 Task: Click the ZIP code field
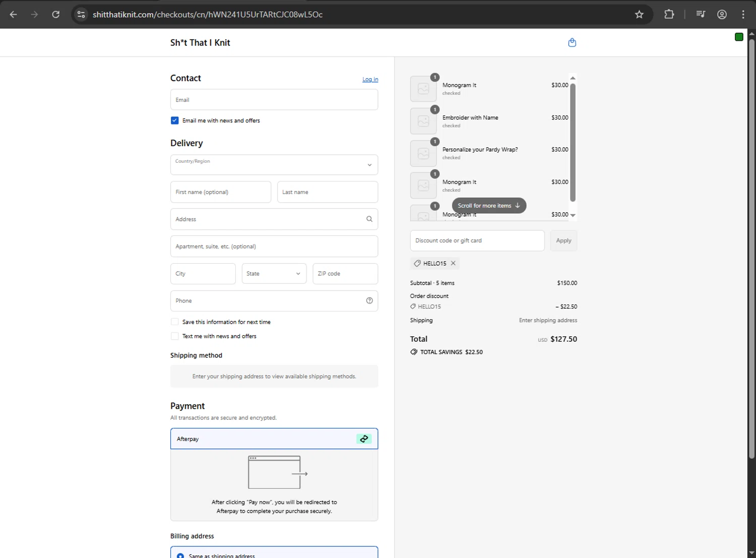345,273
